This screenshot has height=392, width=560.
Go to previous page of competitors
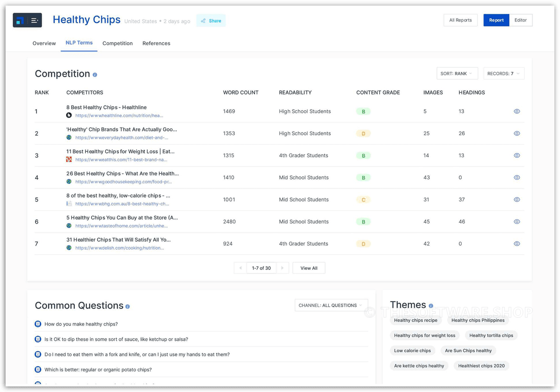coord(240,268)
